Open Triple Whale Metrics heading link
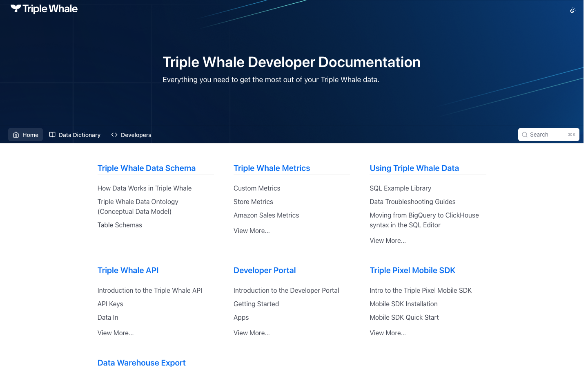 click(x=272, y=168)
